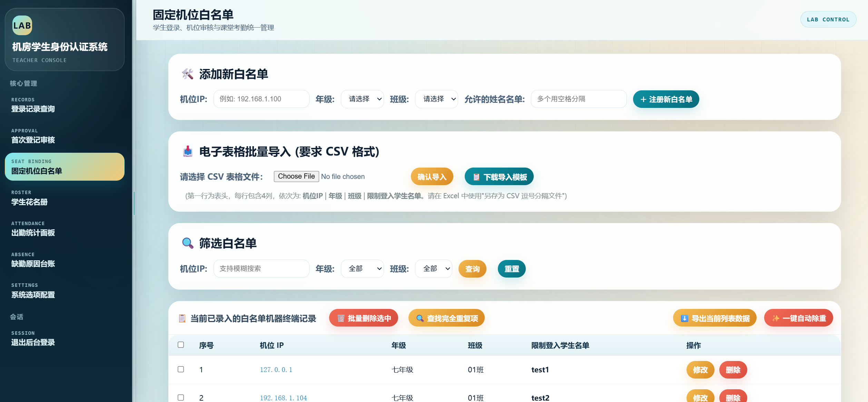868x402 pixels.
Task: Open 学生花名册 roster page
Action: tap(65, 198)
